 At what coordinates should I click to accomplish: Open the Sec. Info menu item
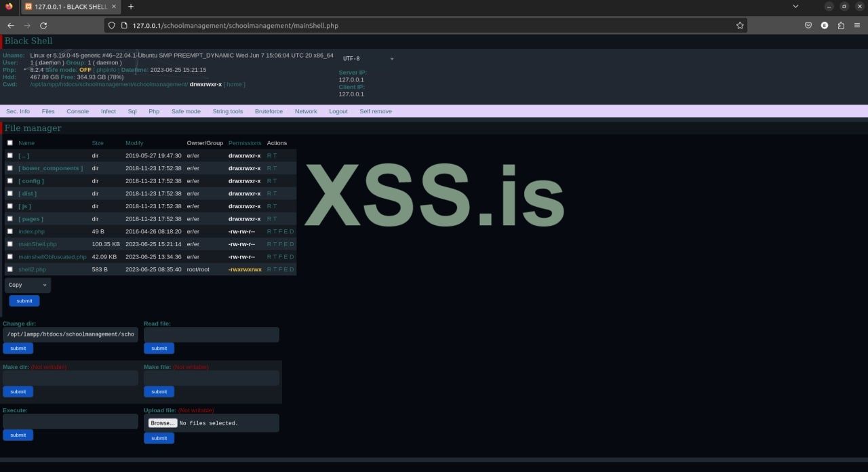click(18, 111)
